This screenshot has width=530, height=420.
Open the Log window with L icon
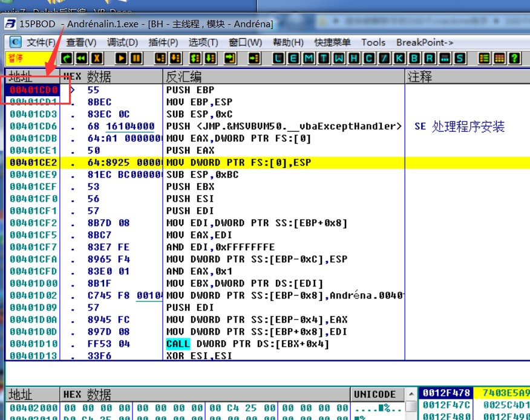(278, 59)
